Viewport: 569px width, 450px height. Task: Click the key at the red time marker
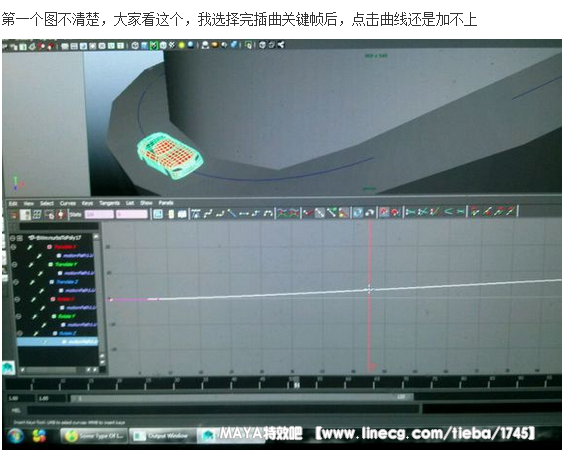click(369, 290)
